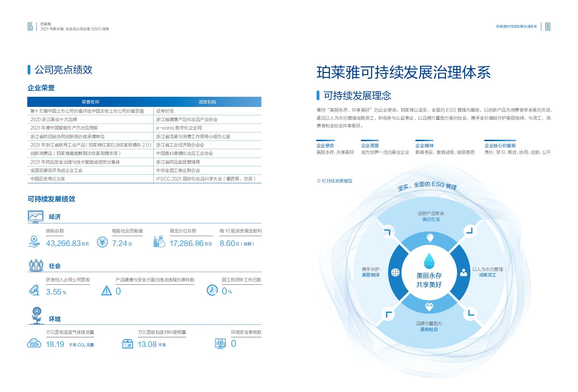Viewport: 578px width, 392px height.
Task: Click the clock icon for 因工伤损失工作日数
Action: [212, 290]
